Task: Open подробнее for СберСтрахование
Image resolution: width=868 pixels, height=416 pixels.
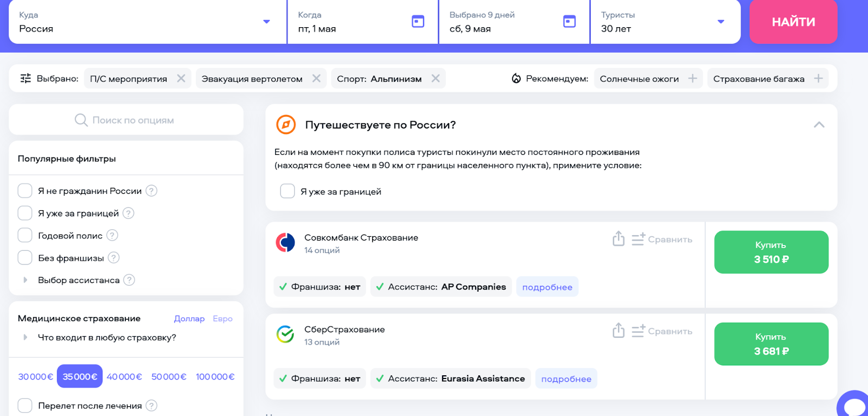Action: click(566, 379)
